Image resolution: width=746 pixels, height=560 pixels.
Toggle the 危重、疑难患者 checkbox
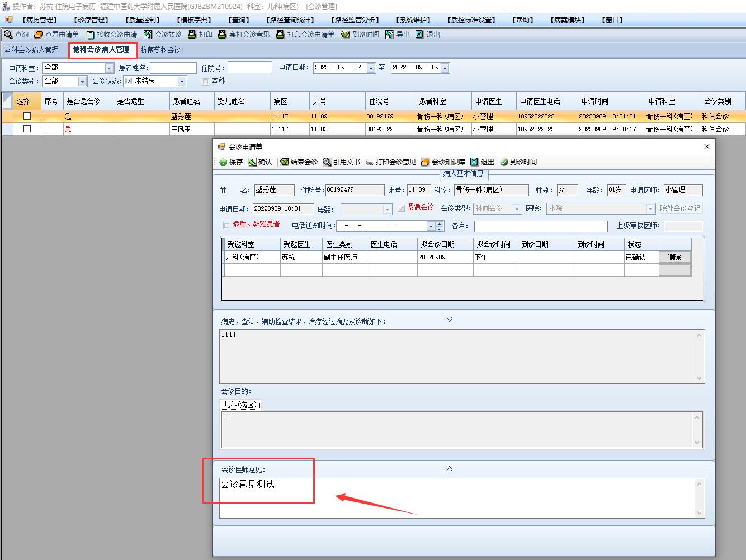(x=226, y=225)
